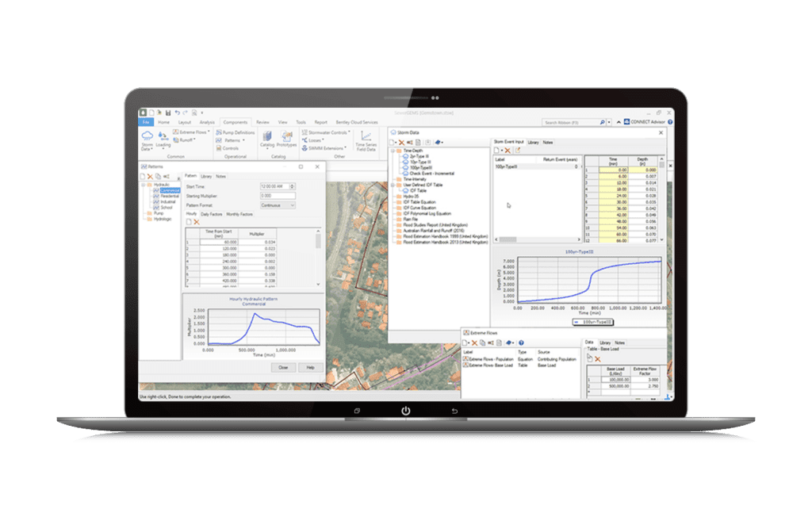
Task: Select the Review ribbon tab
Action: (x=262, y=122)
